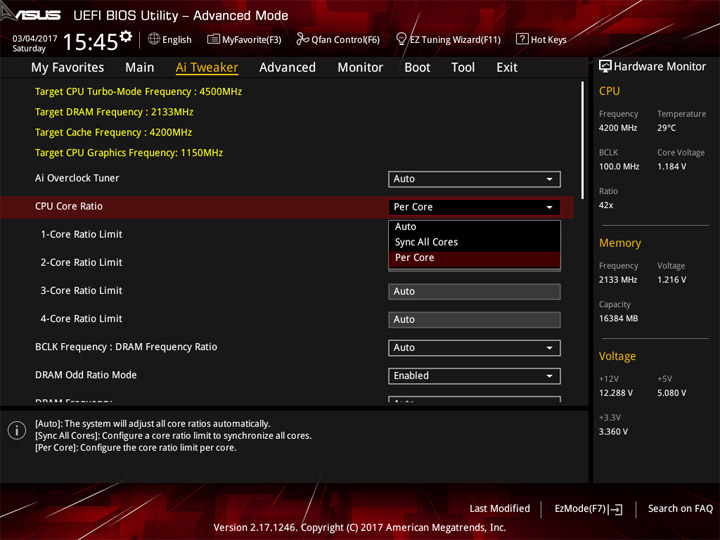This screenshot has height=540, width=720.
Task: Click the Hot Keys question mark icon
Action: click(x=522, y=39)
